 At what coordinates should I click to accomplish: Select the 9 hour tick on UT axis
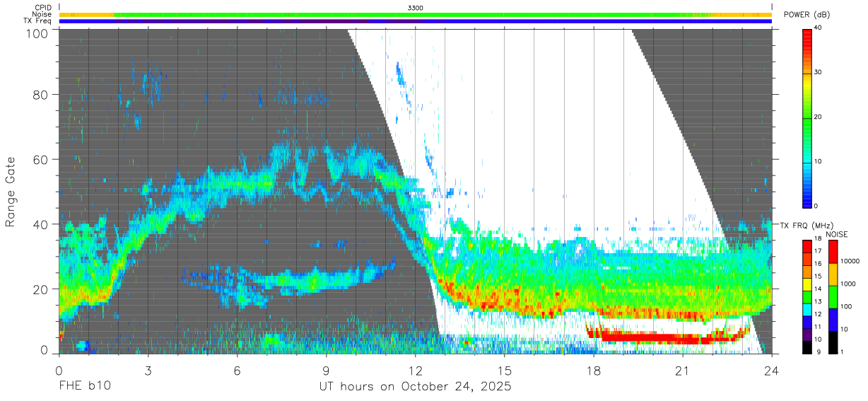[x=327, y=370]
